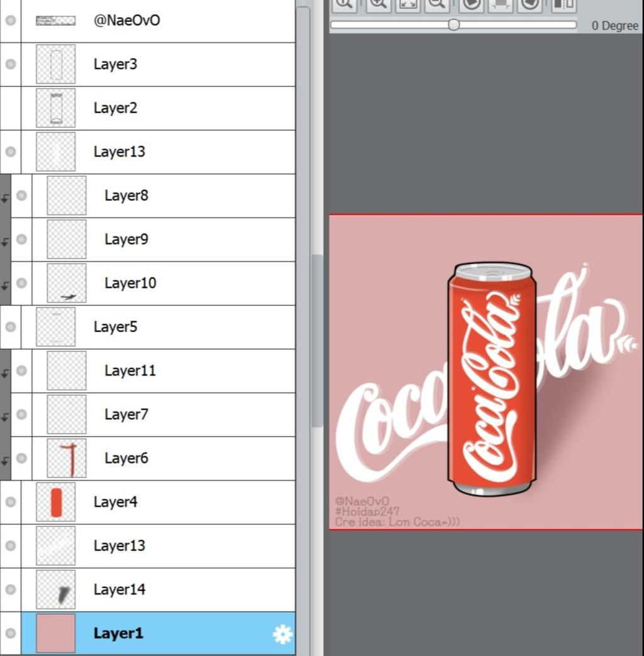Click Layer1 pink color thumbnail
Image resolution: width=644 pixels, height=656 pixels.
55,633
